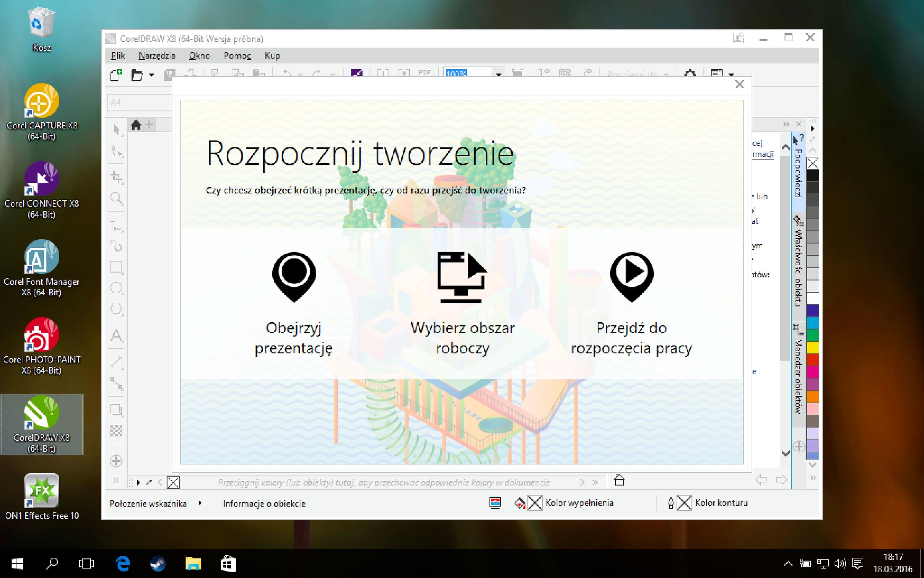Pick the yellow color swatch in palette

813,347
